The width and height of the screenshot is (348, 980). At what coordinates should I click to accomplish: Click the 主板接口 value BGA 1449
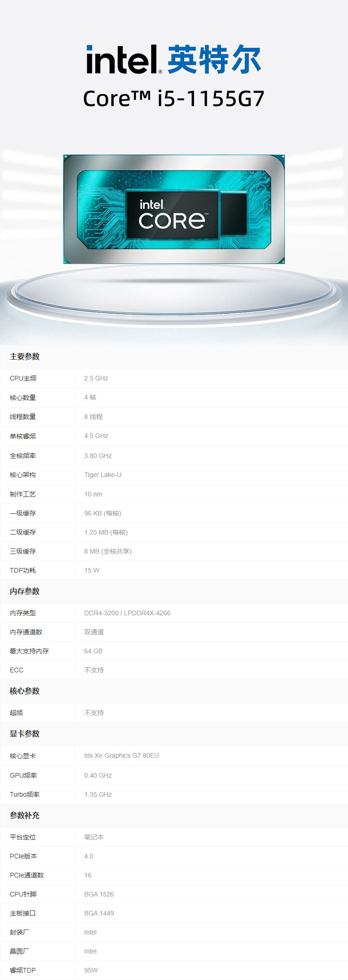(99, 913)
